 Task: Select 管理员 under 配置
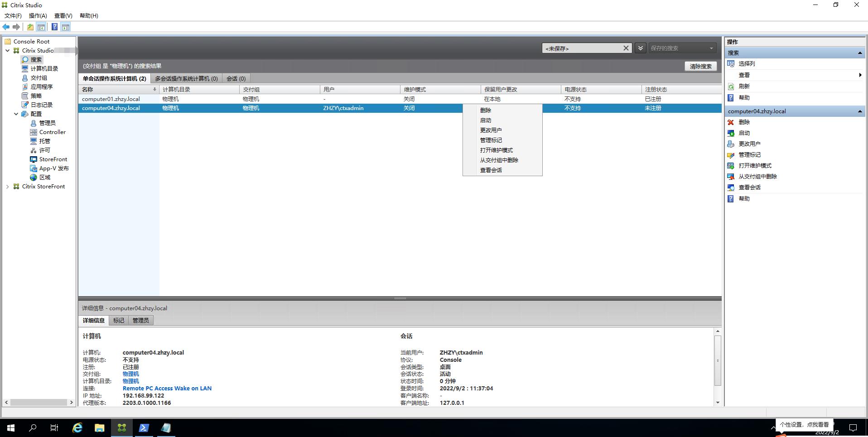click(x=48, y=123)
